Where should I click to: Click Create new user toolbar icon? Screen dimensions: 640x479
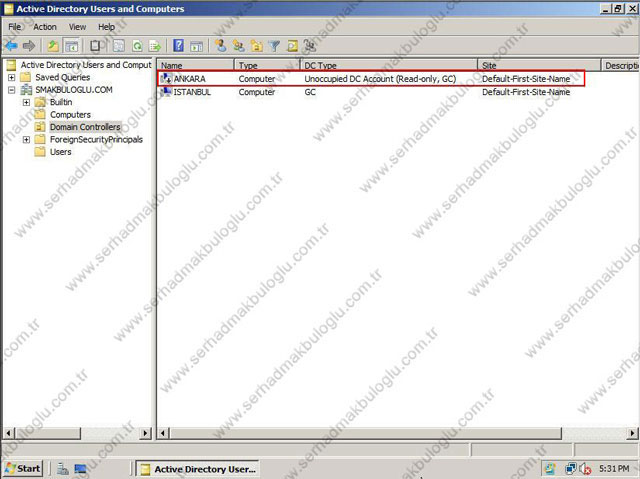[x=221, y=46]
